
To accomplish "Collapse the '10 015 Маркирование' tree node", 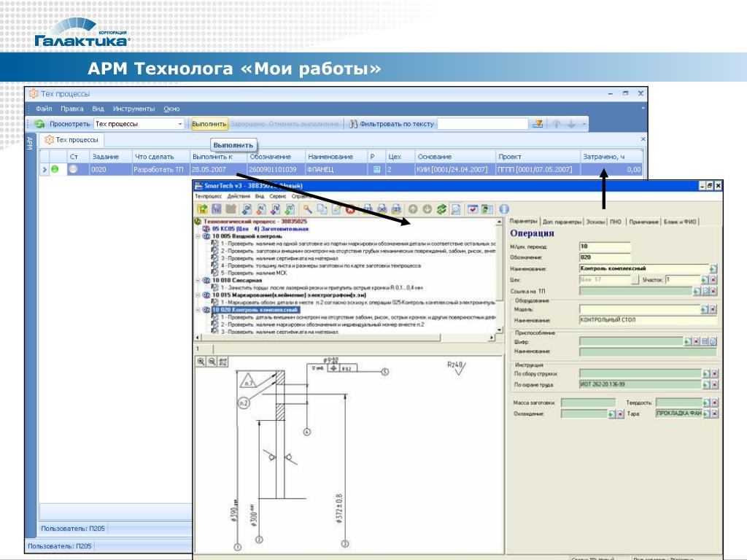I will [198, 295].
